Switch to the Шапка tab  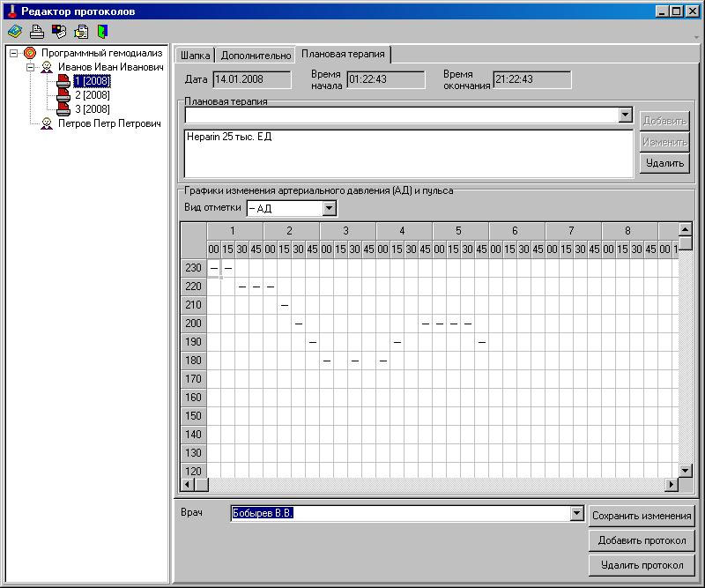(195, 56)
